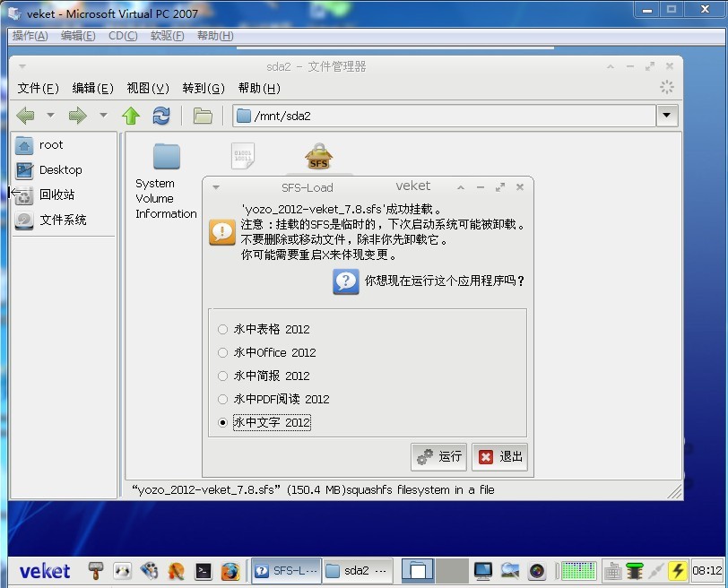728x588 pixels.
Task: Open SFS-Load window menu triangle
Action: click(216, 187)
